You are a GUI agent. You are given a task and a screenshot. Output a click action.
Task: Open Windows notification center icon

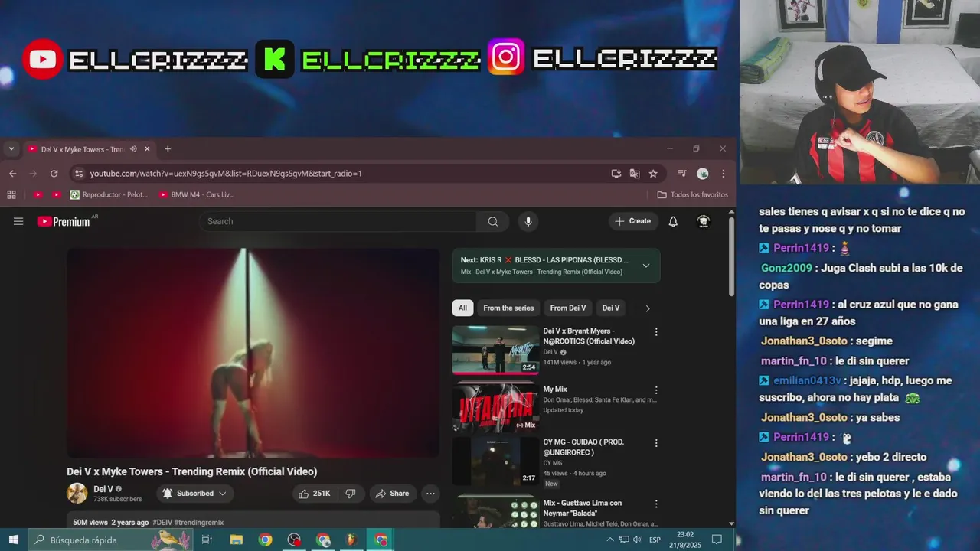[717, 540]
